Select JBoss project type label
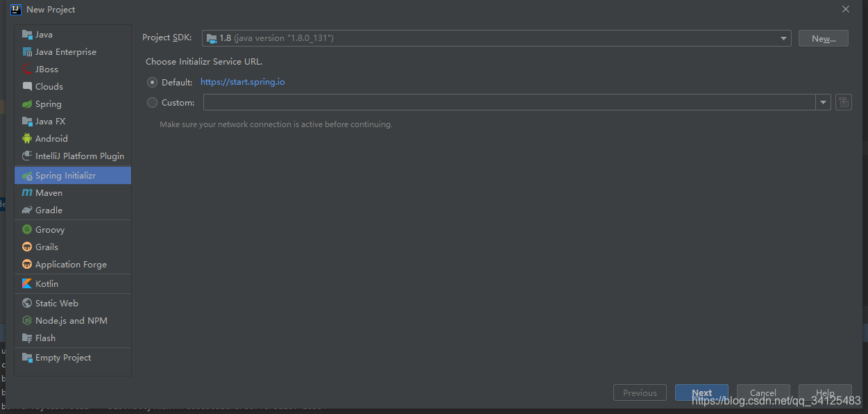The image size is (868, 414). point(47,69)
